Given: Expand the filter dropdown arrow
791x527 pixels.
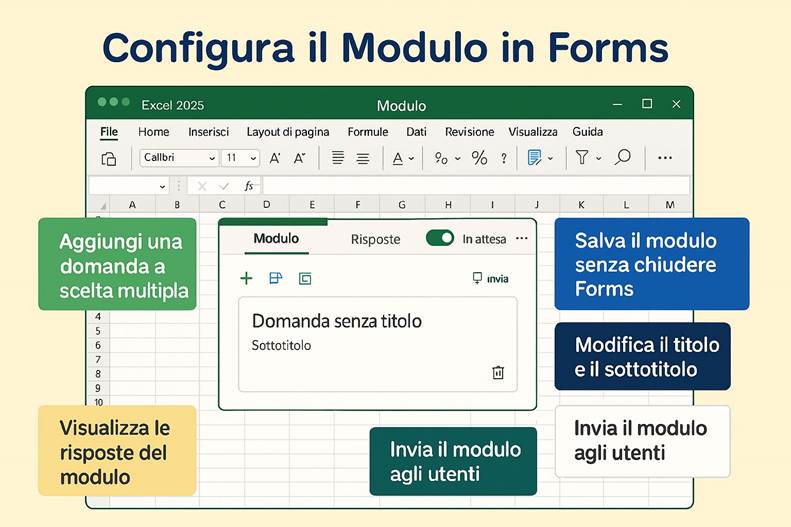Looking at the screenshot, I should click(x=598, y=158).
